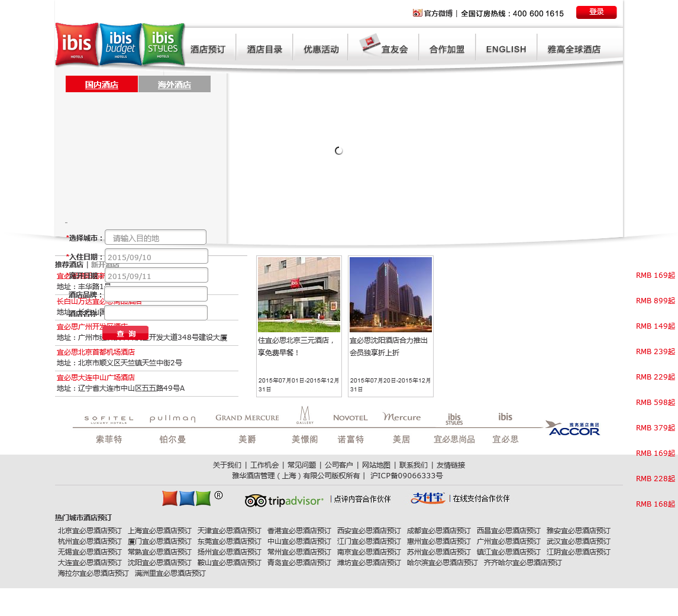Open 工作机会 footer link
The height and width of the screenshot is (616, 678).
coord(264,465)
